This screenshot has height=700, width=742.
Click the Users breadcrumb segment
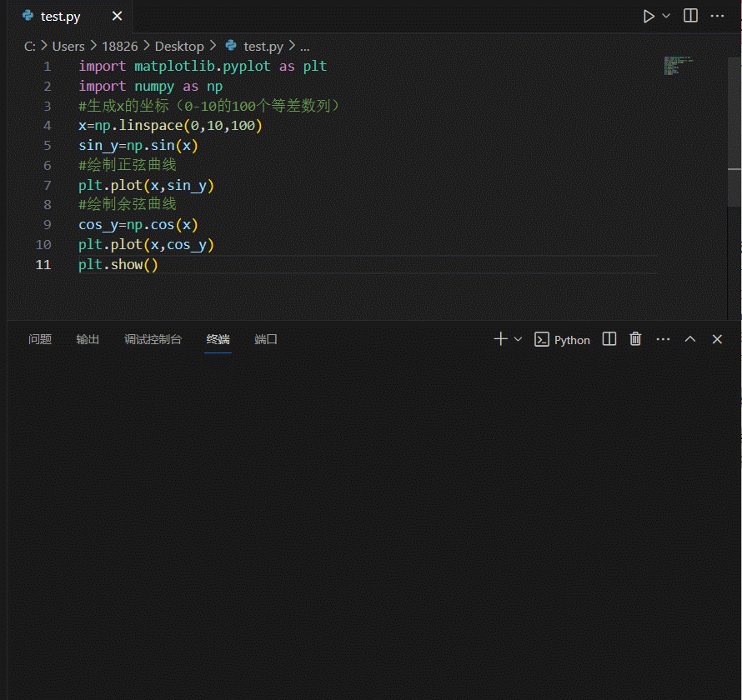68,47
